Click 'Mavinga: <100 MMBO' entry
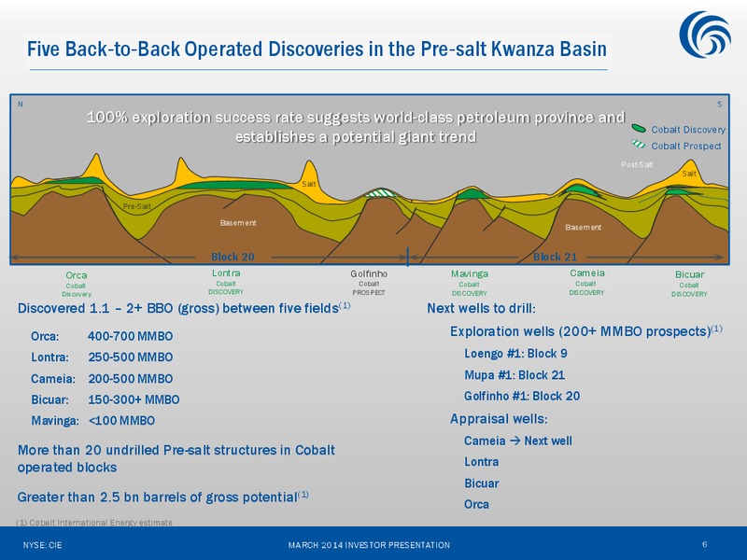747x560 pixels. (x=92, y=421)
